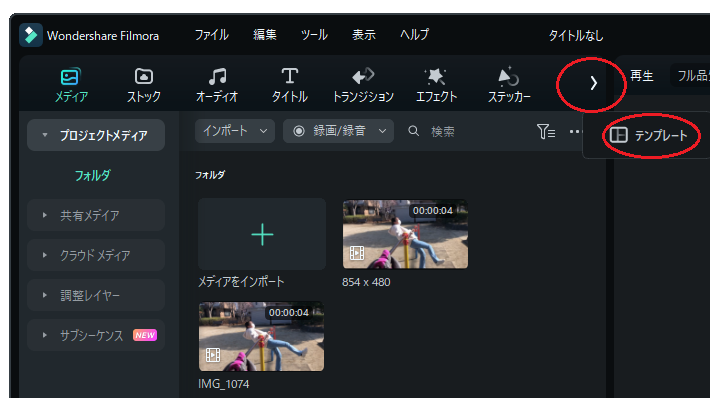This screenshot has width=710, height=398.
Task: Click the Wondershare Filmora logo icon
Action: click(31, 35)
